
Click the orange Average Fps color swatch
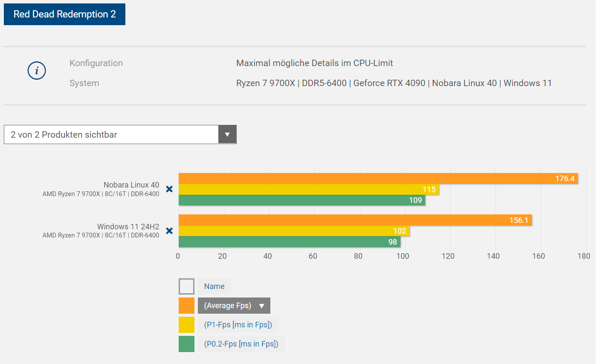pos(186,306)
